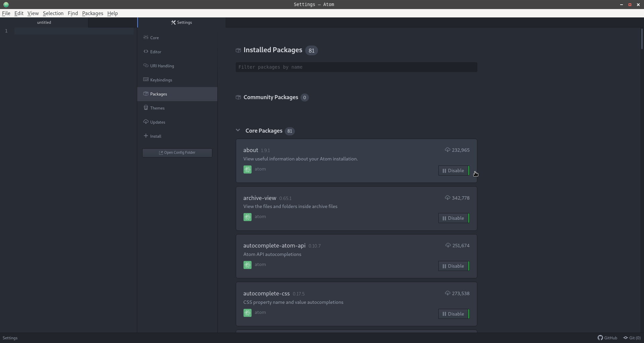Viewport: 644px width, 343px height.
Task: Click 'Atom API autocompletions' description
Action: [272, 254]
